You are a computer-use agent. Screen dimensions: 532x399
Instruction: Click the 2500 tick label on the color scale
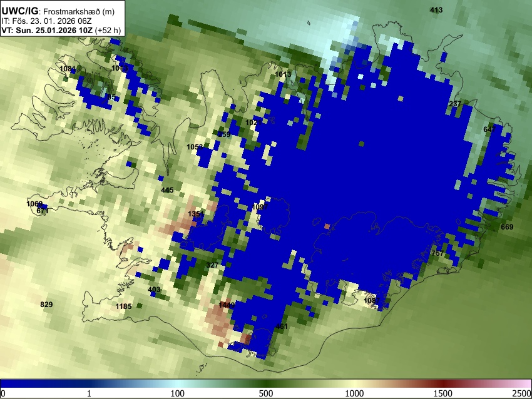point(522,393)
